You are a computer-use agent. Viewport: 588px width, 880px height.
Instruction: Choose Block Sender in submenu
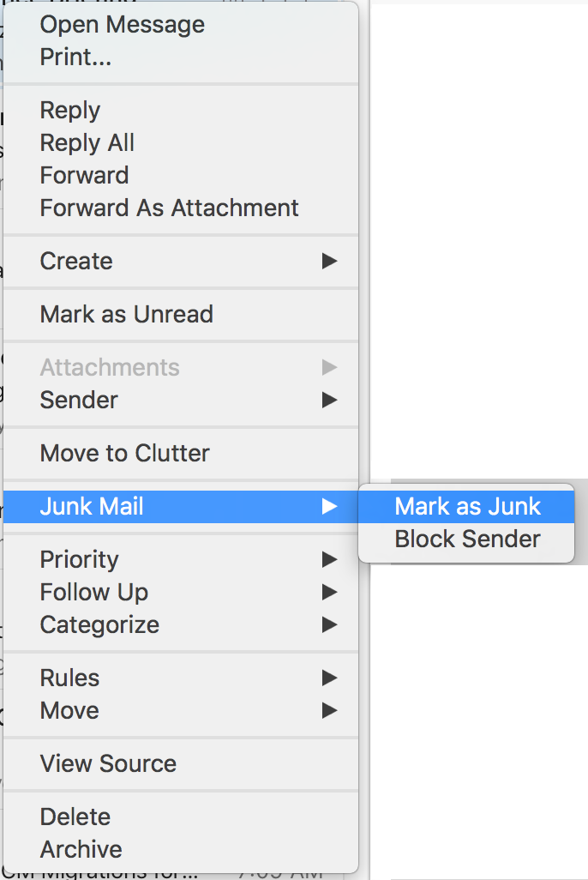click(466, 539)
